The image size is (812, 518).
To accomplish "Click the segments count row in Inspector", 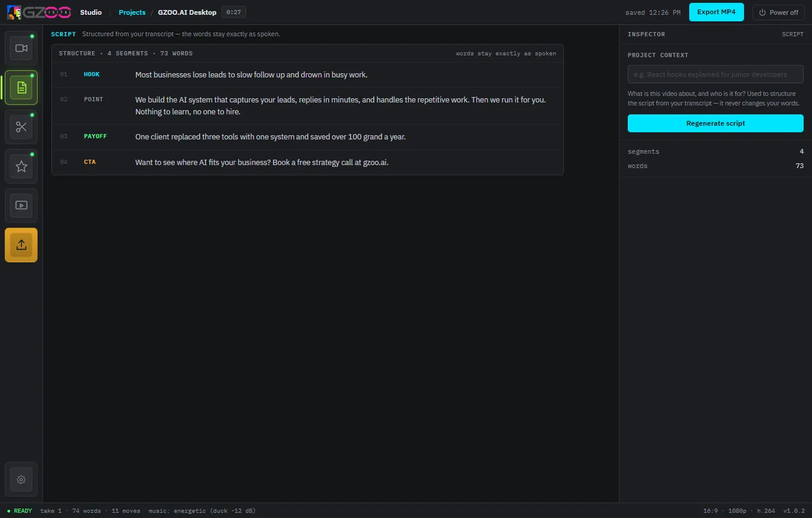I will [715, 151].
